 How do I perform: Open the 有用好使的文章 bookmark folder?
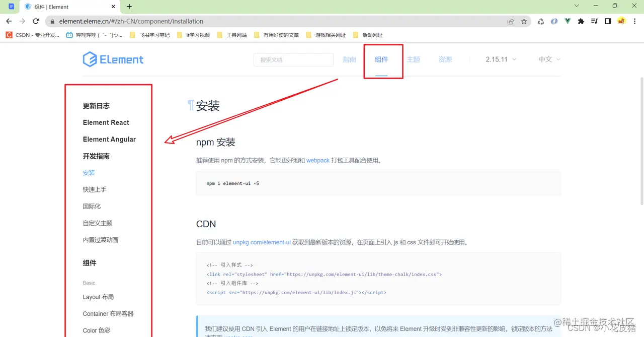click(276, 35)
